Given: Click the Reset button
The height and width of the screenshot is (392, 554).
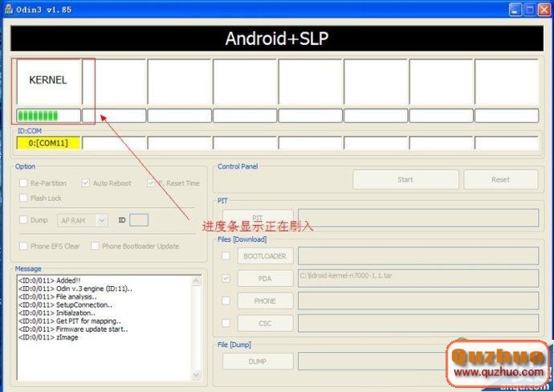Looking at the screenshot, I should pyautogui.click(x=501, y=180).
